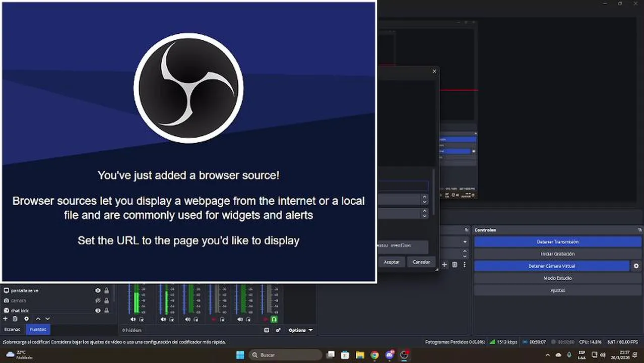644x363 pixels.
Task: Toggle monitoring on first mixer channel
Action: click(x=142, y=320)
